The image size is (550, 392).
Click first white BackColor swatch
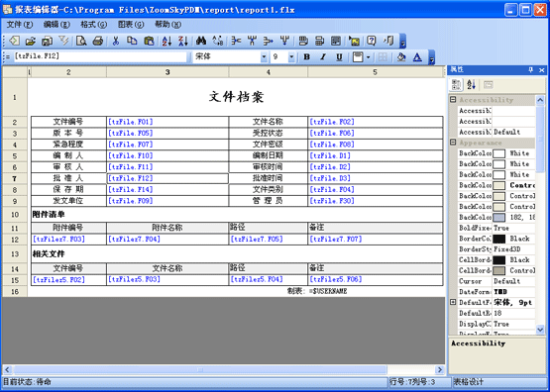click(499, 153)
